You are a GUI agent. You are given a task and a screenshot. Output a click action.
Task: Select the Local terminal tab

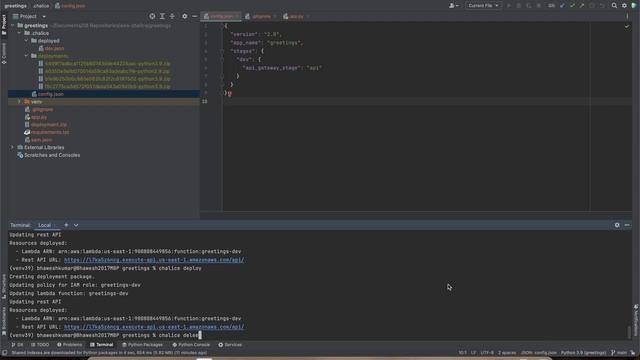coord(44,225)
